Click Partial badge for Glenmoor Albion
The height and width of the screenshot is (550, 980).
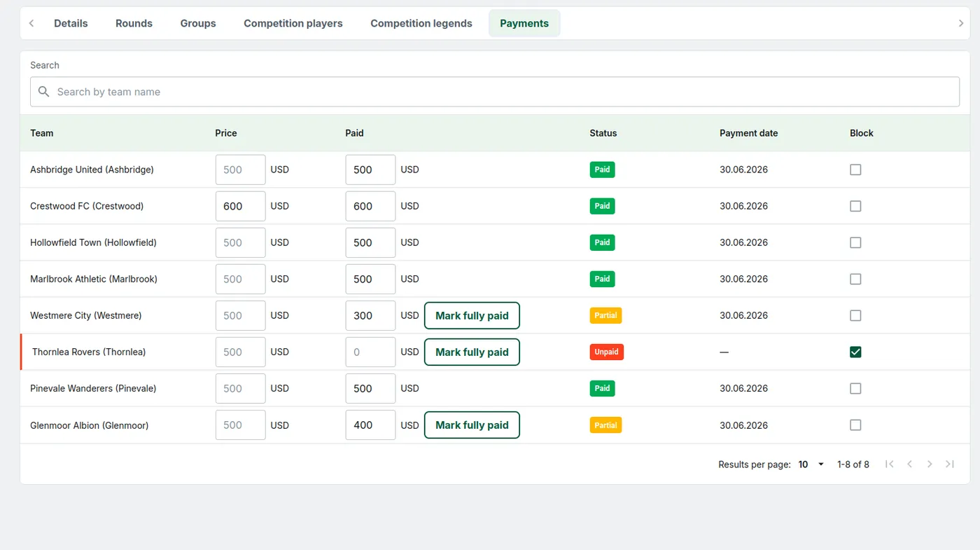click(x=605, y=425)
